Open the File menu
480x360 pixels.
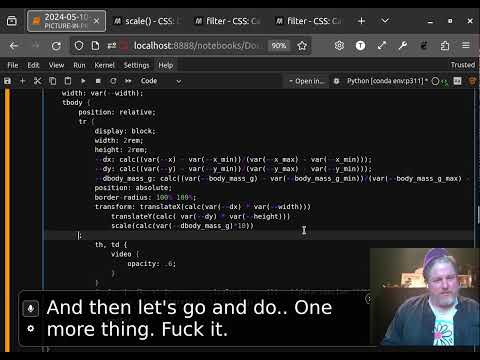(x=13, y=65)
